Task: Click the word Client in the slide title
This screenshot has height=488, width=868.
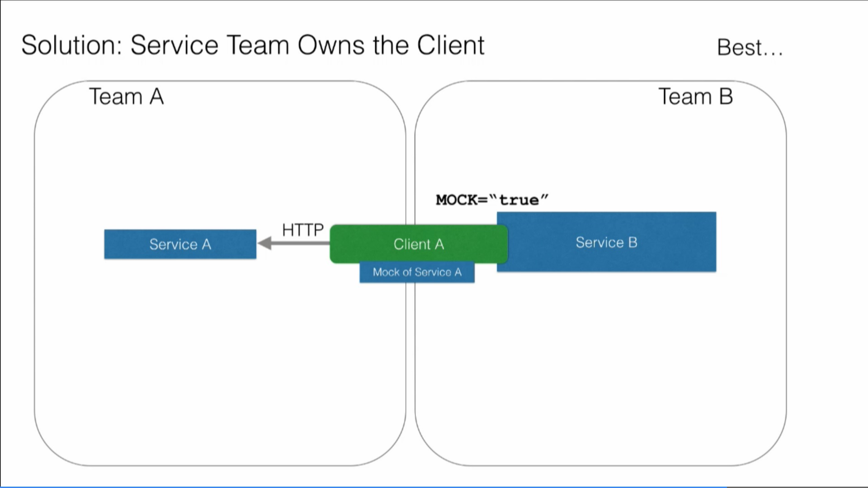Action: tap(450, 45)
